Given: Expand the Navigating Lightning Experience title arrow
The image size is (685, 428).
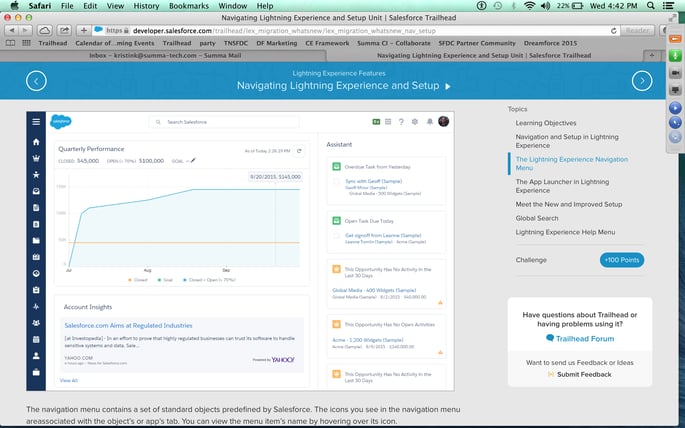Looking at the screenshot, I should 448,86.
